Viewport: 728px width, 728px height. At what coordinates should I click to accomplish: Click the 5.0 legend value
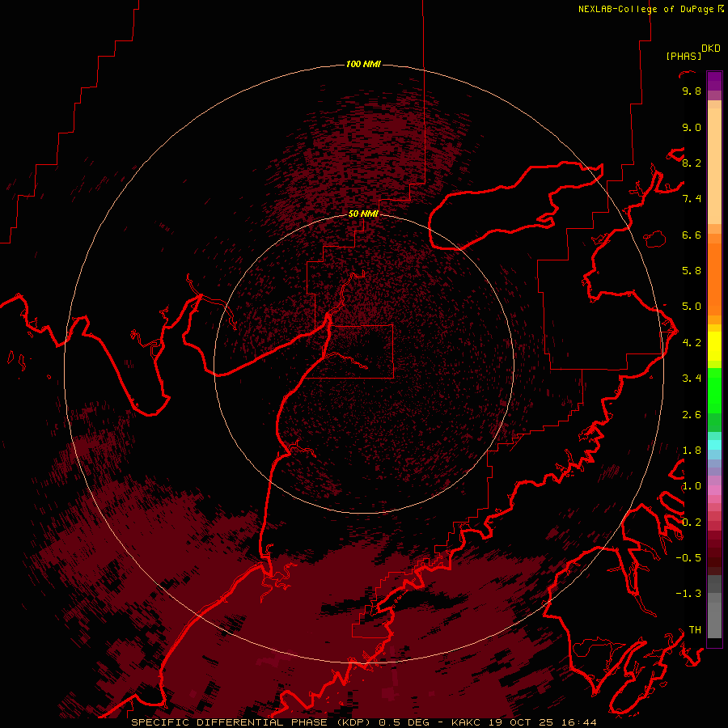(692, 307)
